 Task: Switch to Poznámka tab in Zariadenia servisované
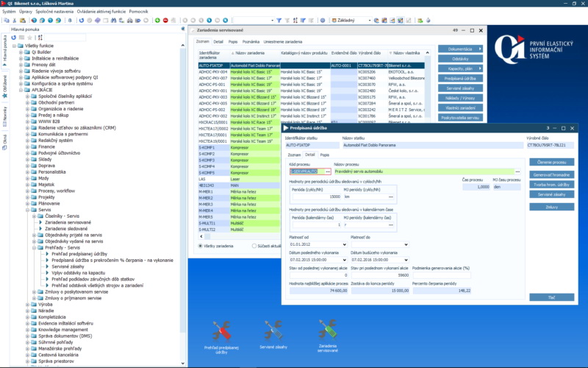(251, 42)
